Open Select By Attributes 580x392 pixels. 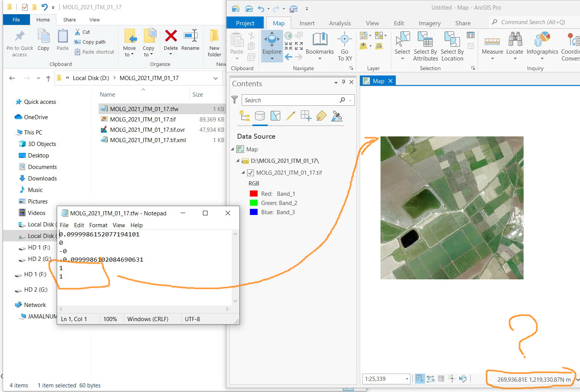point(425,46)
